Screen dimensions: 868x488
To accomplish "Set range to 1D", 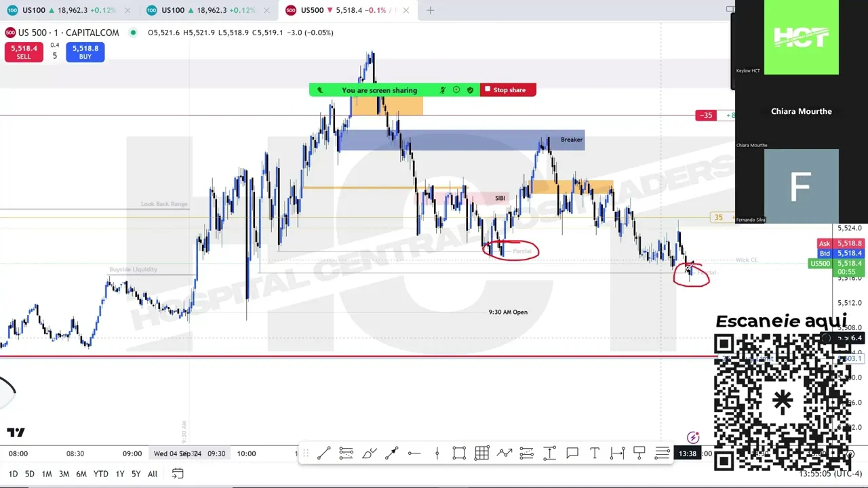I will coord(13,474).
